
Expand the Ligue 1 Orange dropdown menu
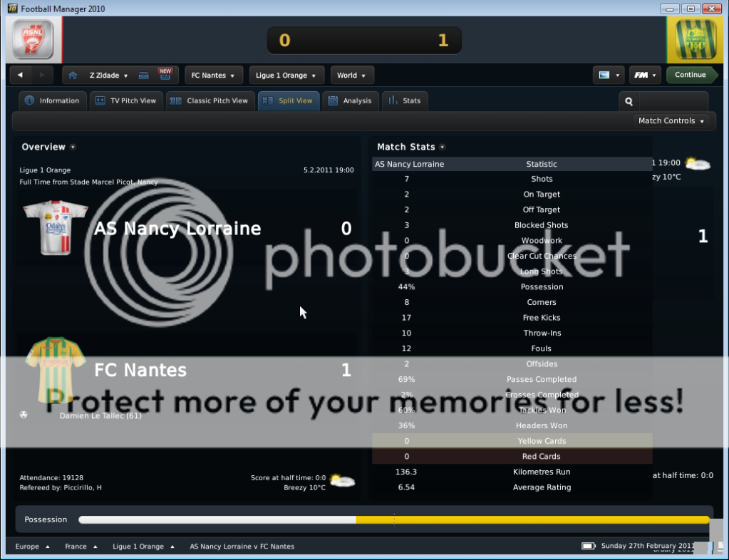click(x=286, y=76)
